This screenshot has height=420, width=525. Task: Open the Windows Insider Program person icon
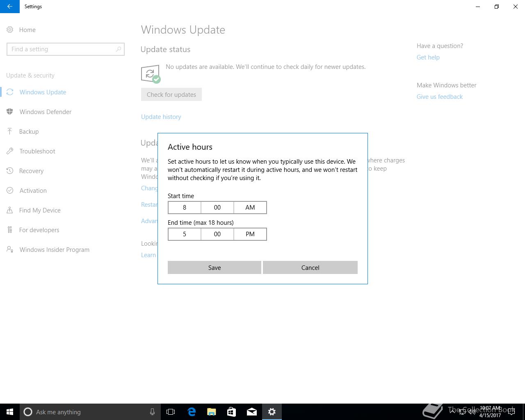(x=10, y=249)
